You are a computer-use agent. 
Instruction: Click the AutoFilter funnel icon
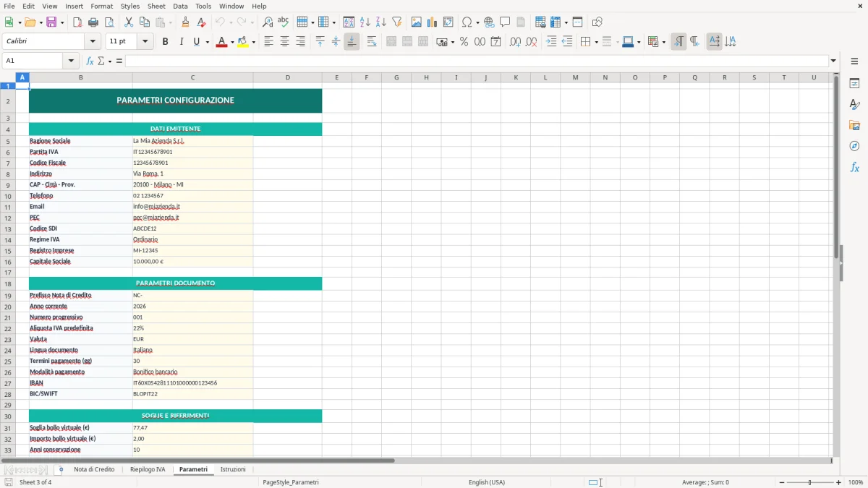click(396, 22)
